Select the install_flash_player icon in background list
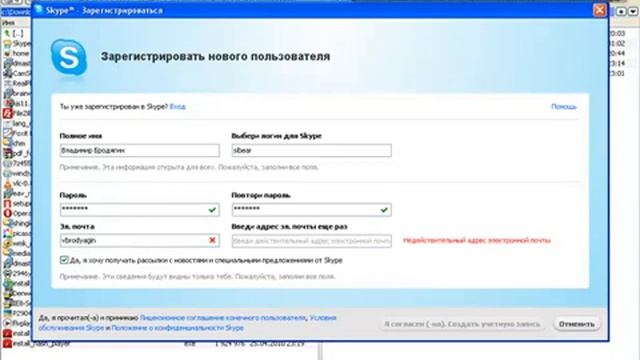Image resolution: width=640 pixels, height=360 pixels. pyautogui.click(x=7, y=343)
